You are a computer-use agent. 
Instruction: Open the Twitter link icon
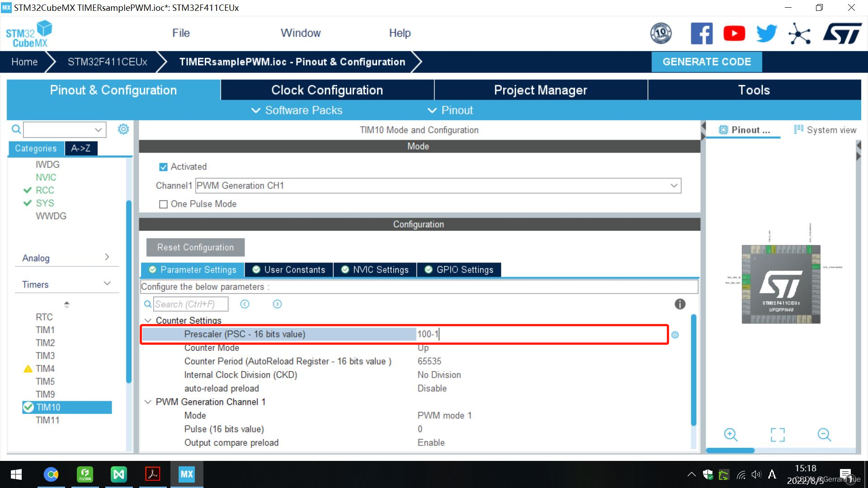click(x=767, y=33)
